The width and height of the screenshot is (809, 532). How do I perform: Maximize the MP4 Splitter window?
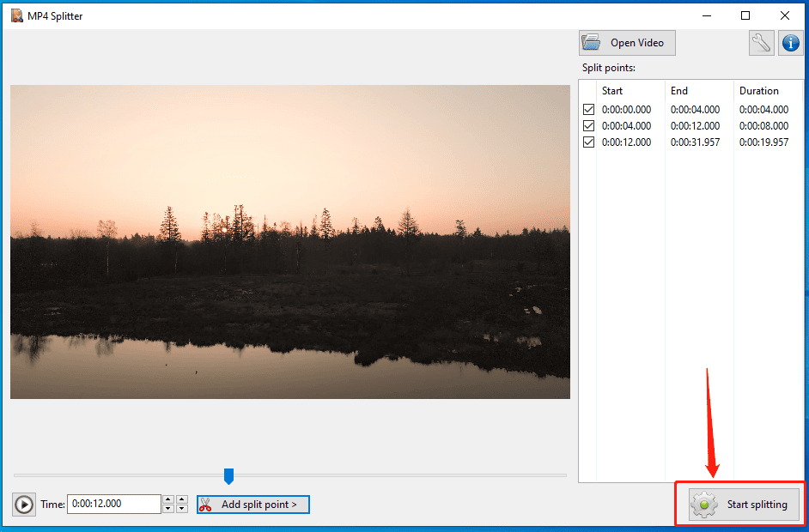745,15
